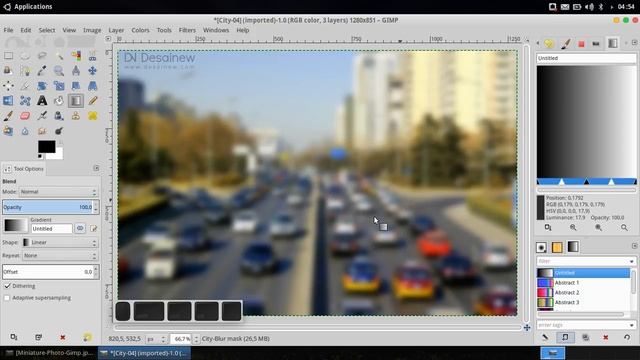The image size is (640, 360).
Task: Open the Windows menu
Action: point(216,30)
